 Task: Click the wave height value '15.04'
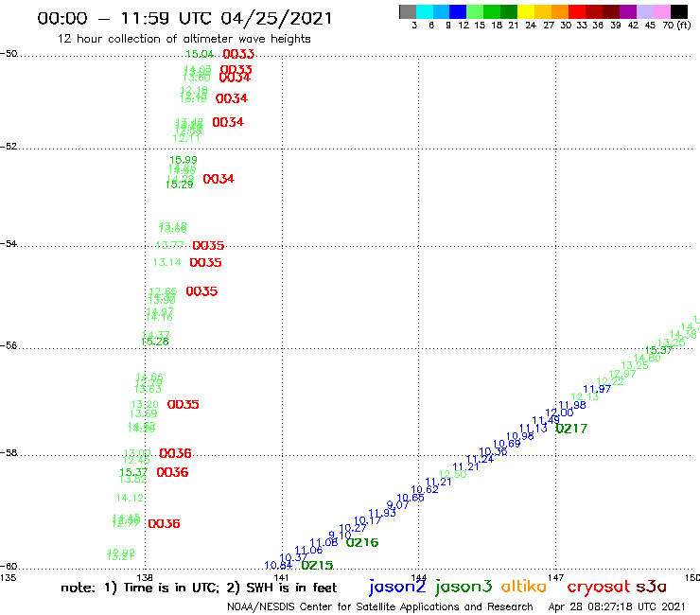(200, 54)
